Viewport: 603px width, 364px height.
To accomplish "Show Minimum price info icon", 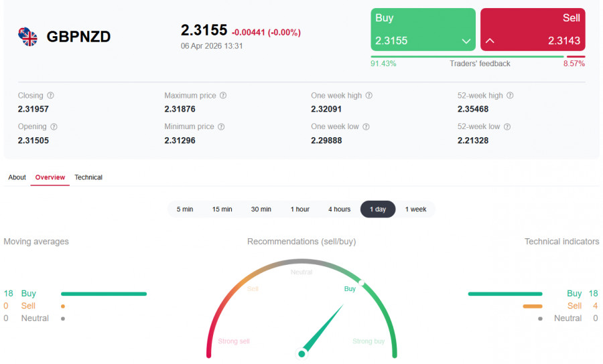I will pos(221,126).
